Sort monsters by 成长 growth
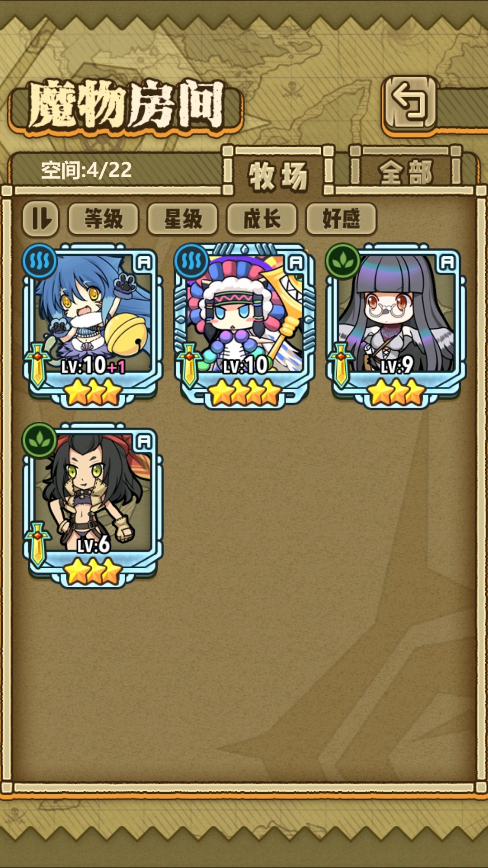Viewport: 488px width, 868px height. pyautogui.click(x=262, y=219)
